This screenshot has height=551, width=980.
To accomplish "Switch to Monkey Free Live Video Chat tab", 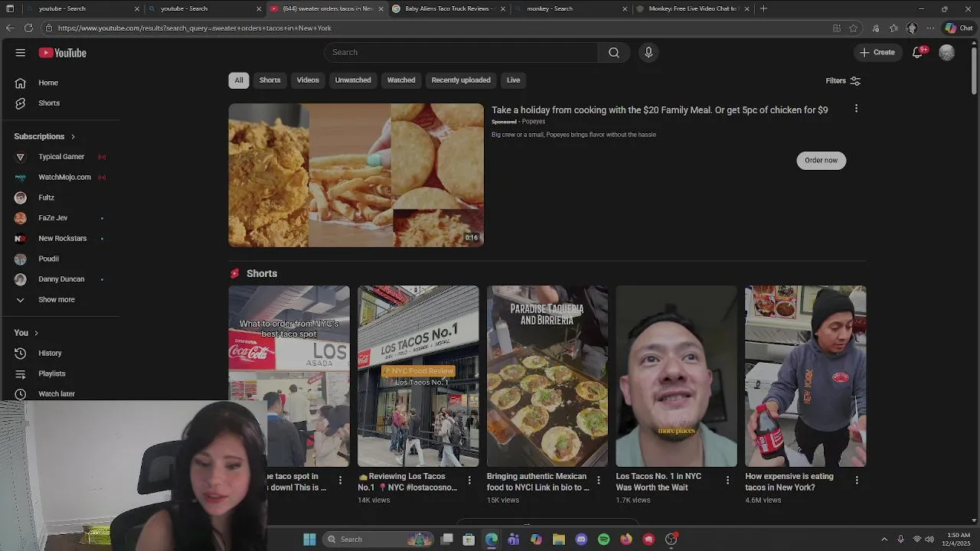I will (693, 8).
